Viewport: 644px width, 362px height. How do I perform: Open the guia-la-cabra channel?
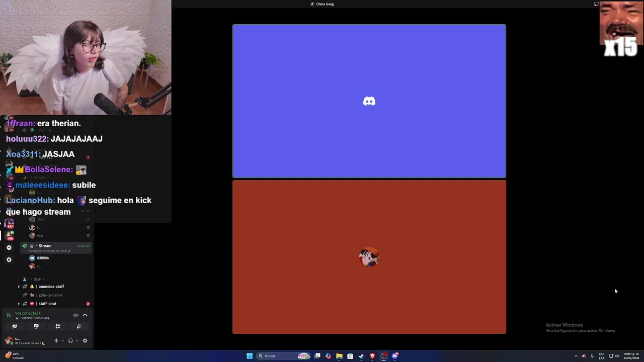tap(55, 295)
